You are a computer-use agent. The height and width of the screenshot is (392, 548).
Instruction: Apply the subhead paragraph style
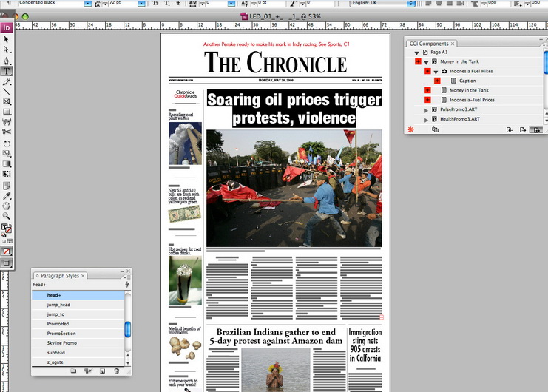tap(78, 353)
